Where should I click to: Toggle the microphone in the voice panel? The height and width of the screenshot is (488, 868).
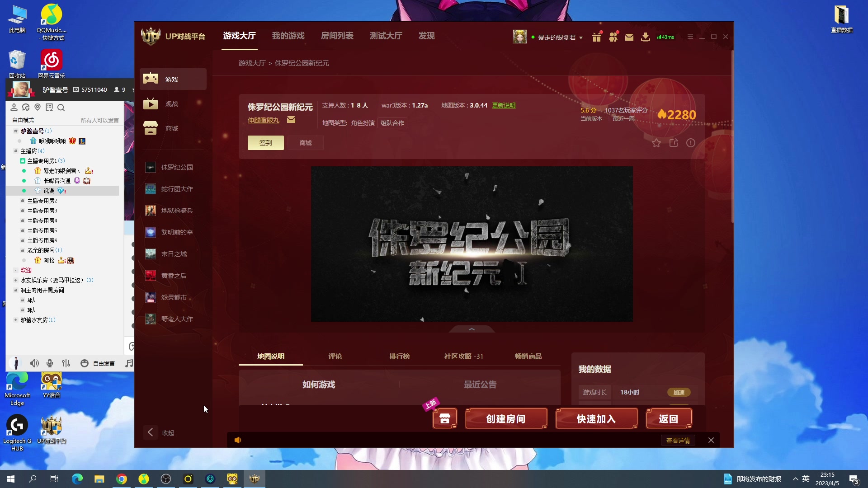[50, 363]
